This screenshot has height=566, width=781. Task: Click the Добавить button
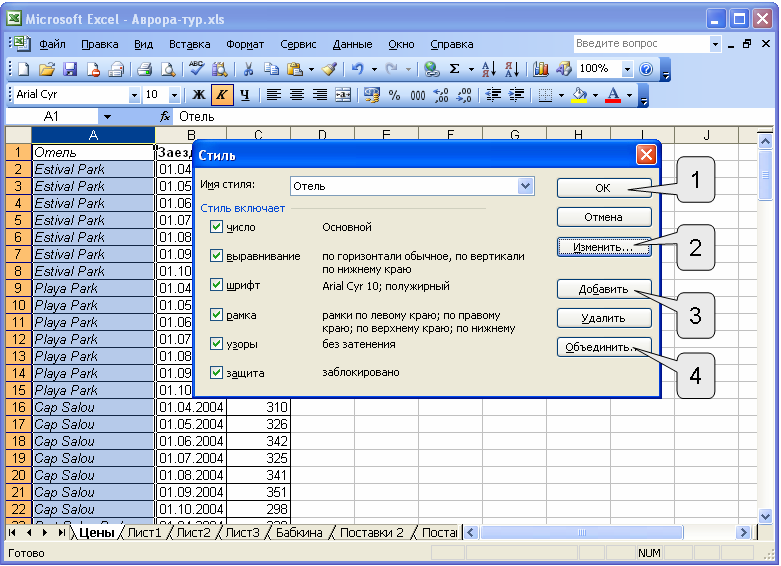tap(604, 289)
